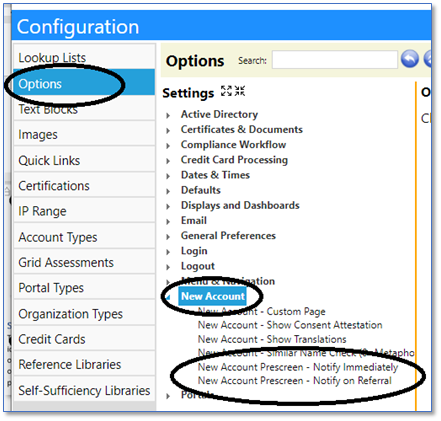Expand the Login settings arrow
Image resolution: width=441 pixels, height=421 pixels.
pyautogui.click(x=168, y=252)
